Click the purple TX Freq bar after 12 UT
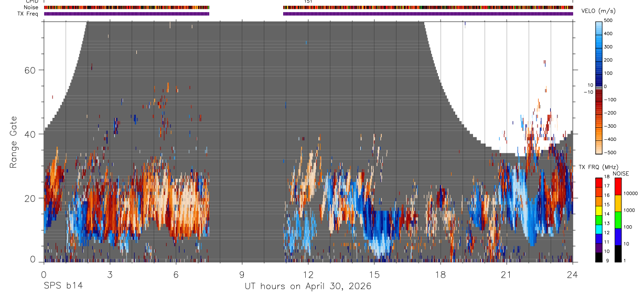 coord(428,14)
